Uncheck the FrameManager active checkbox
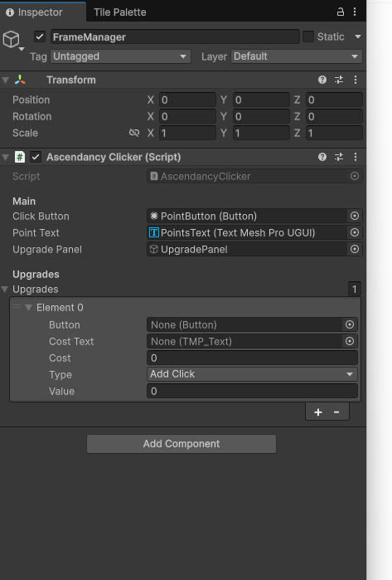 click(x=40, y=37)
